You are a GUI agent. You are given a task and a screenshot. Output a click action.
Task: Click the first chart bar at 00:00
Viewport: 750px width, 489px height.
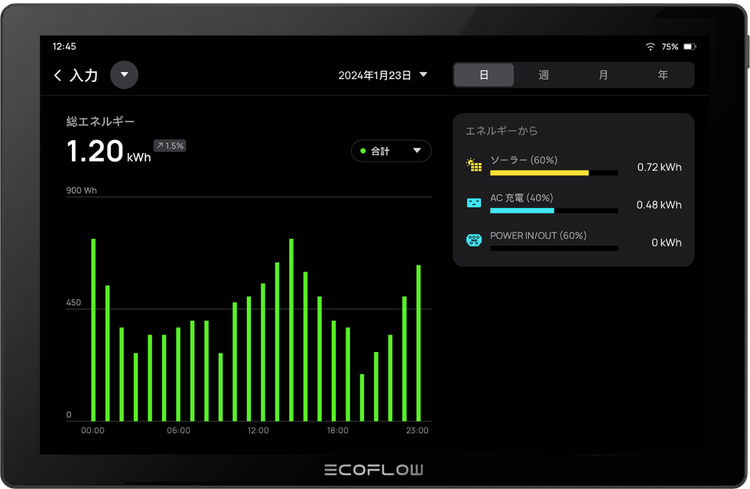coord(93,329)
